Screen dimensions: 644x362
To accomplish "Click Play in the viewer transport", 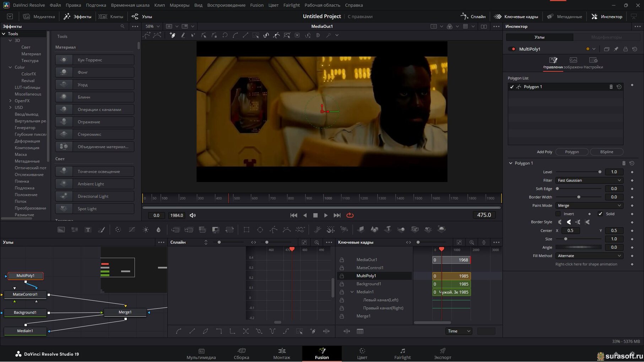I will [326, 215].
